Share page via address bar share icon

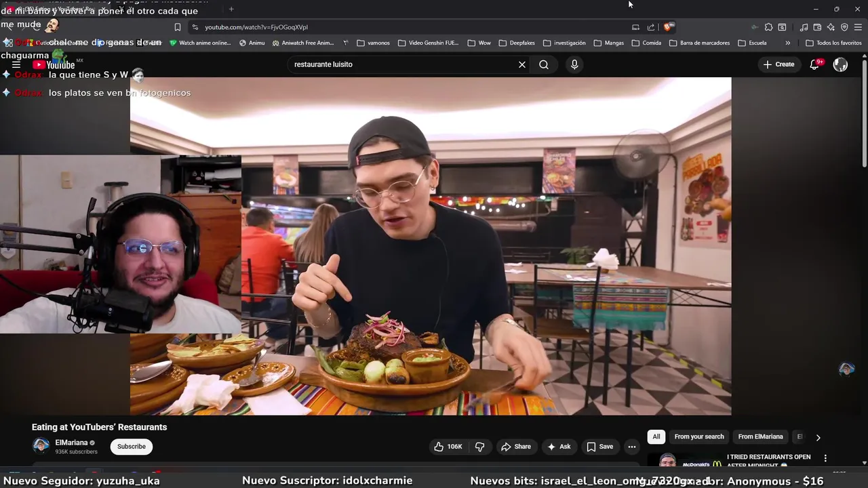point(651,27)
